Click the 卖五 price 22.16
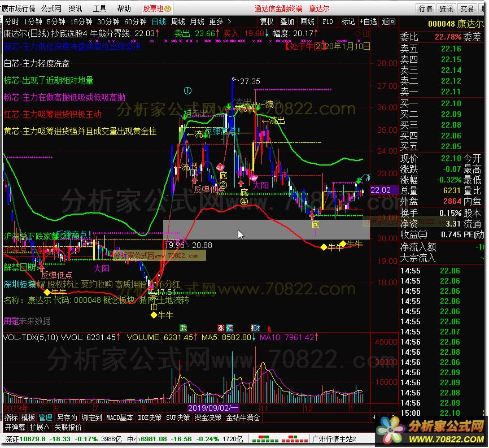This screenshot has height=448, width=489. coord(451,49)
